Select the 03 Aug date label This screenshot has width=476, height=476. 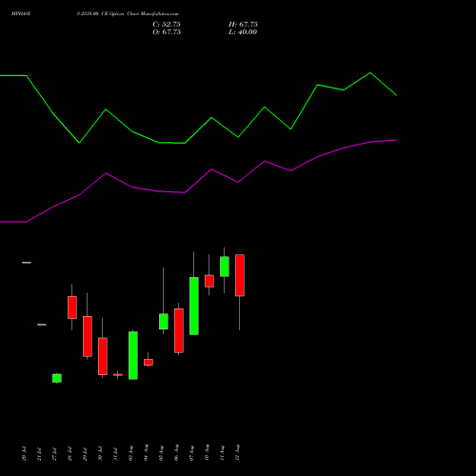click(130, 453)
